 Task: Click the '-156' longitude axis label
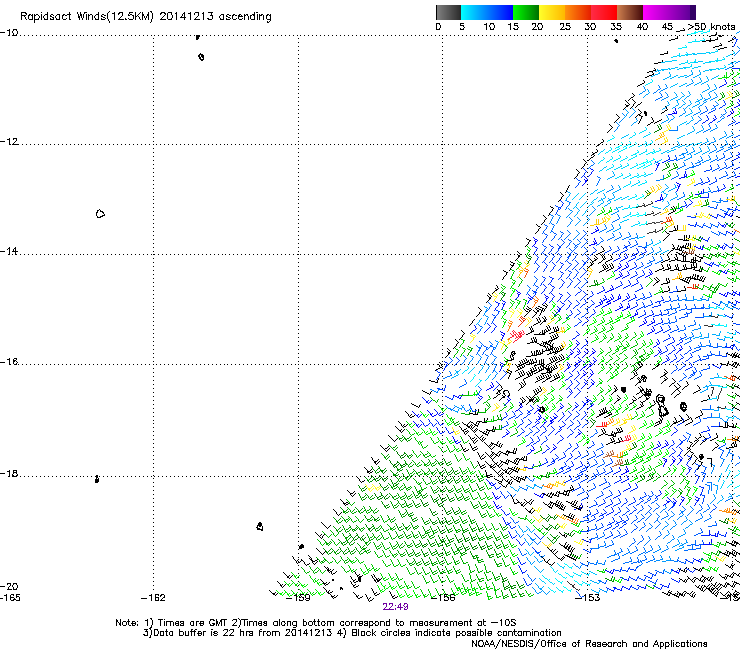(x=443, y=598)
